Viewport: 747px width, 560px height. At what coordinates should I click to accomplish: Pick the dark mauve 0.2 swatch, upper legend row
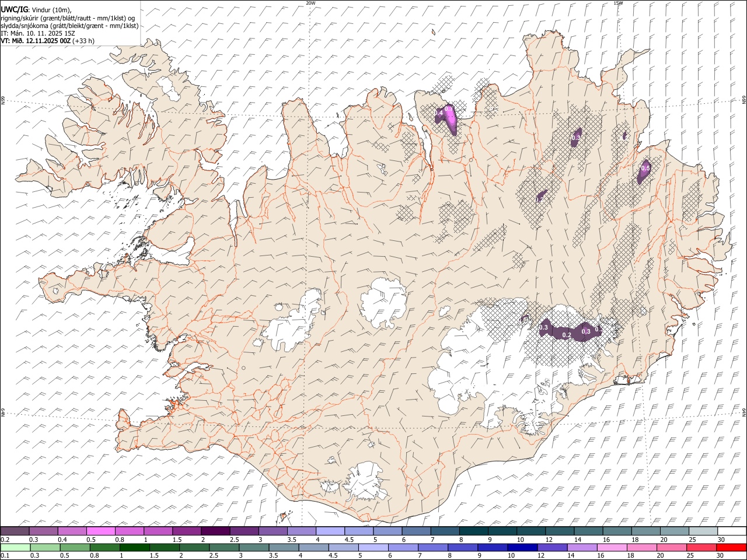point(15,531)
